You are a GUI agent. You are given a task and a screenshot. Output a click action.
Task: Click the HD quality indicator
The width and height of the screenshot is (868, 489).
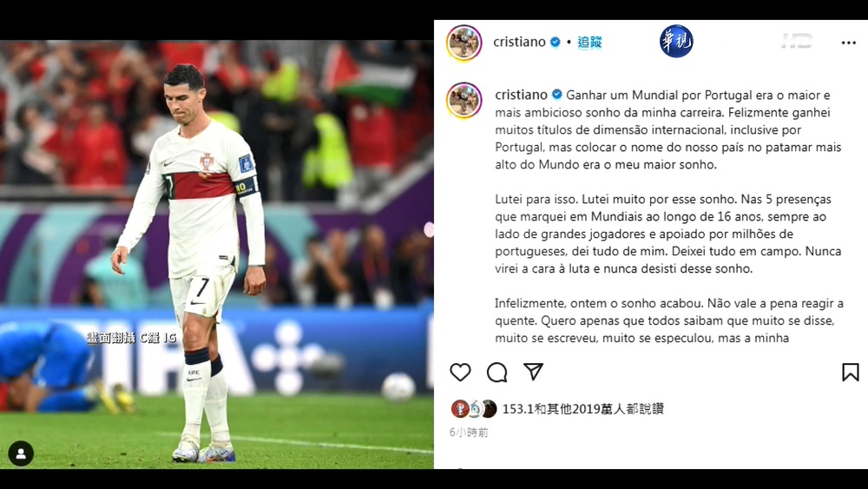[797, 41]
